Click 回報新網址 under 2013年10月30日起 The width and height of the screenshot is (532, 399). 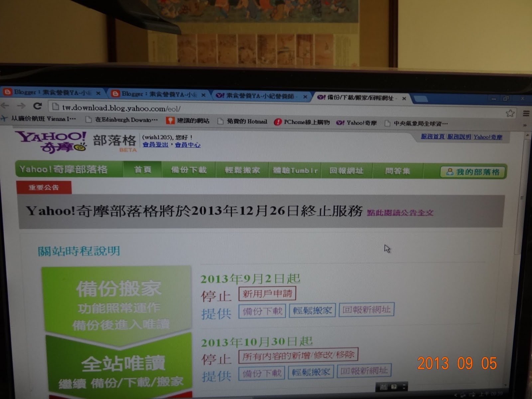(x=364, y=371)
